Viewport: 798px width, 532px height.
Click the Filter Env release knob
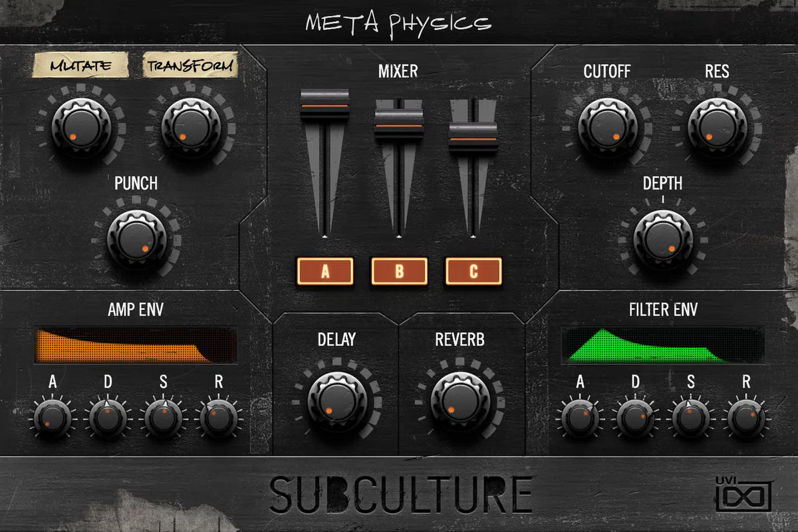click(746, 417)
